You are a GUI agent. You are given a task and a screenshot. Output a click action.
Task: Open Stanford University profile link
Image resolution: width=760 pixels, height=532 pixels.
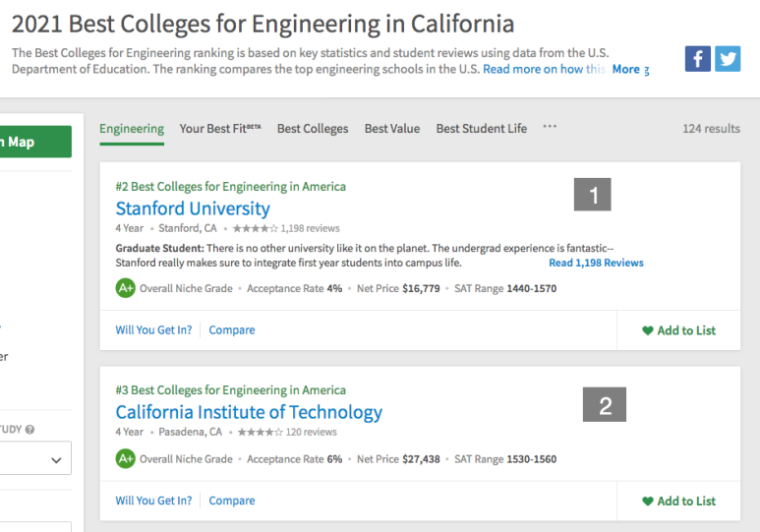(x=193, y=208)
